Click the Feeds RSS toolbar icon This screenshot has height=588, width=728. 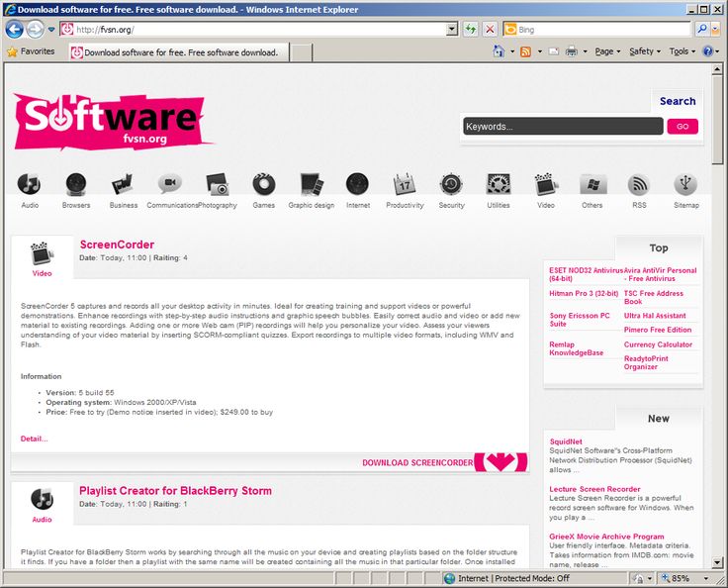click(525, 51)
